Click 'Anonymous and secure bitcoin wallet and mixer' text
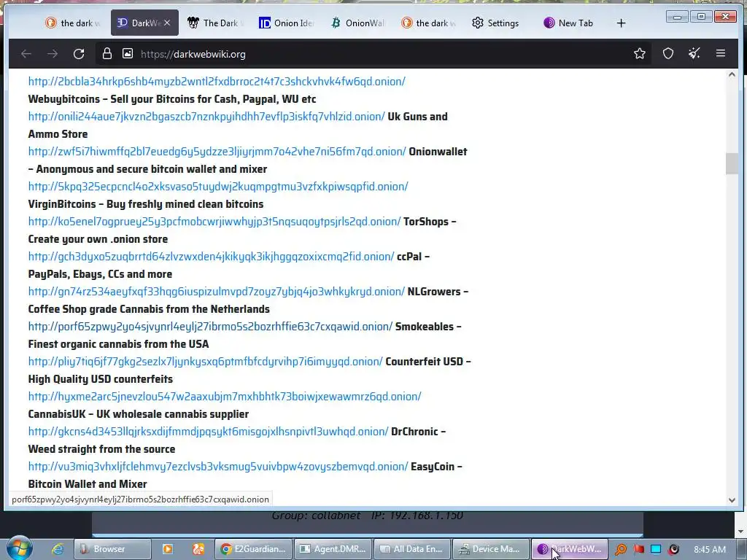The height and width of the screenshot is (560, 747). pyautogui.click(x=152, y=169)
